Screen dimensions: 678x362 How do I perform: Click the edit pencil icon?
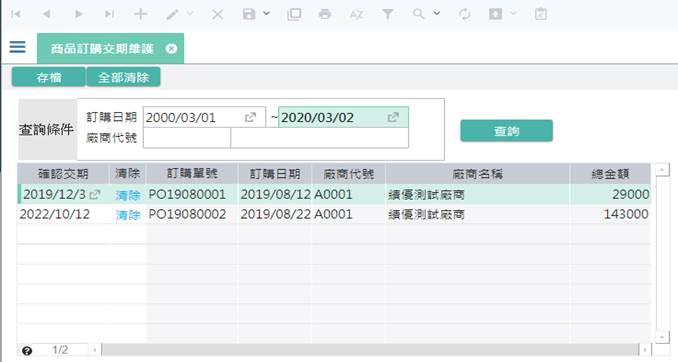(x=172, y=14)
